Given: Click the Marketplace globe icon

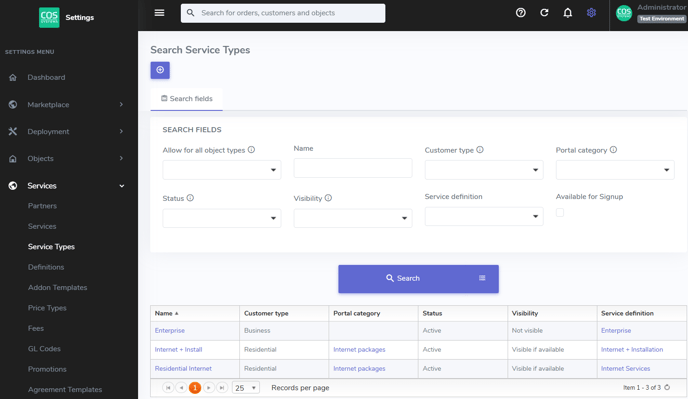Looking at the screenshot, I should tap(13, 104).
